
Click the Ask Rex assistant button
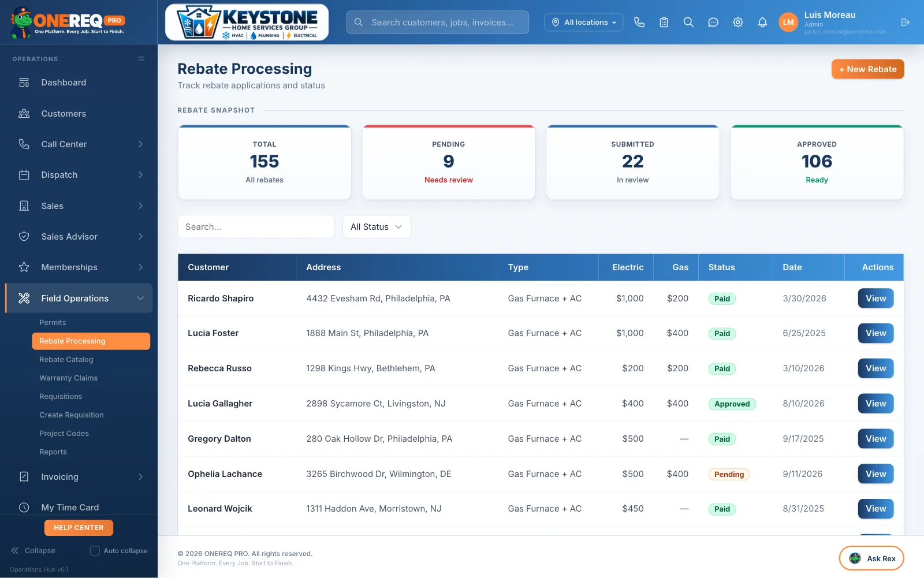871,558
